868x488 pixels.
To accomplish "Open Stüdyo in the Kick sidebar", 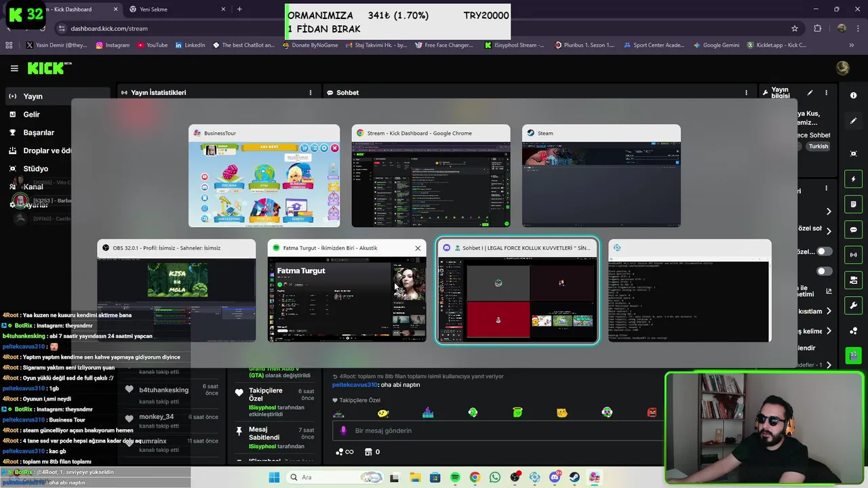I will pyautogui.click(x=35, y=169).
